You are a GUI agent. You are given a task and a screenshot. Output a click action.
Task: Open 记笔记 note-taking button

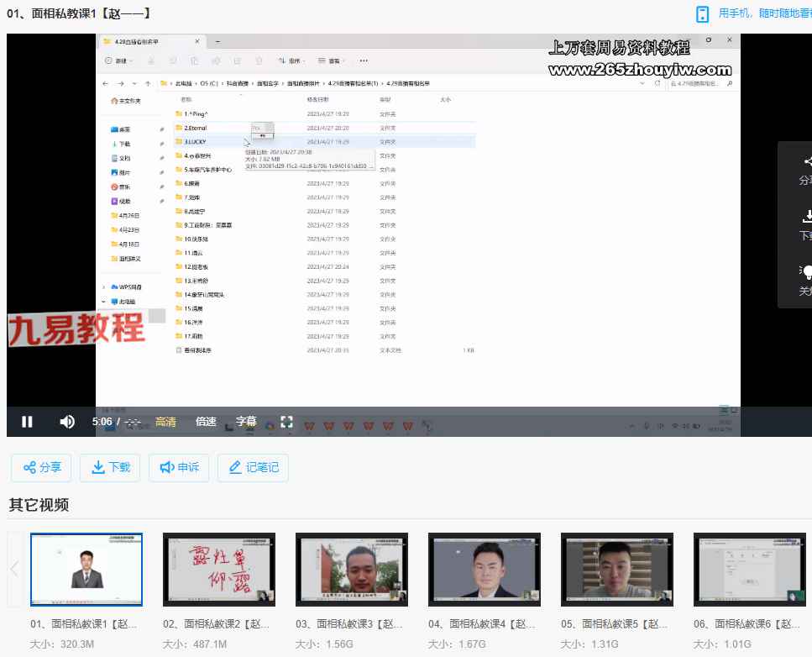(x=253, y=467)
